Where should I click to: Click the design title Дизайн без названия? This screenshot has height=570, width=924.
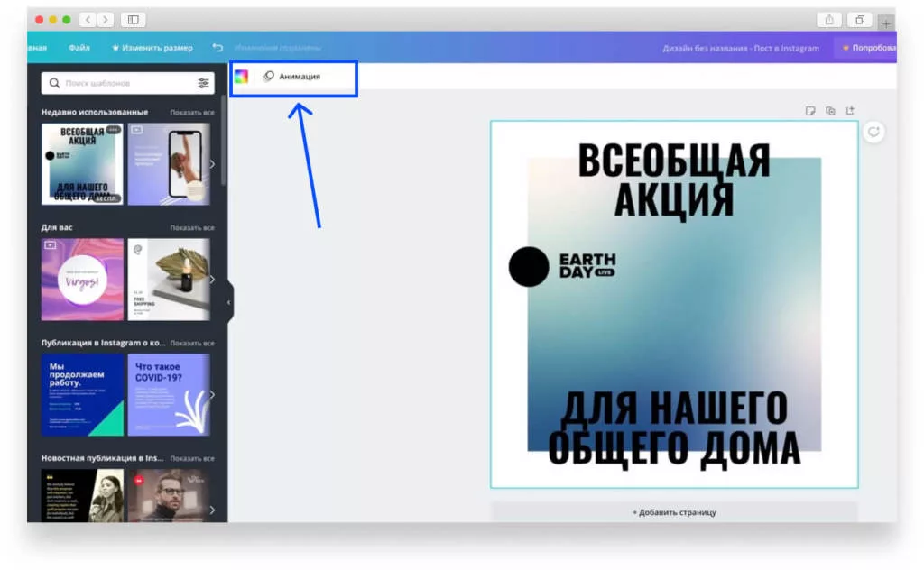tap(741, 49)
